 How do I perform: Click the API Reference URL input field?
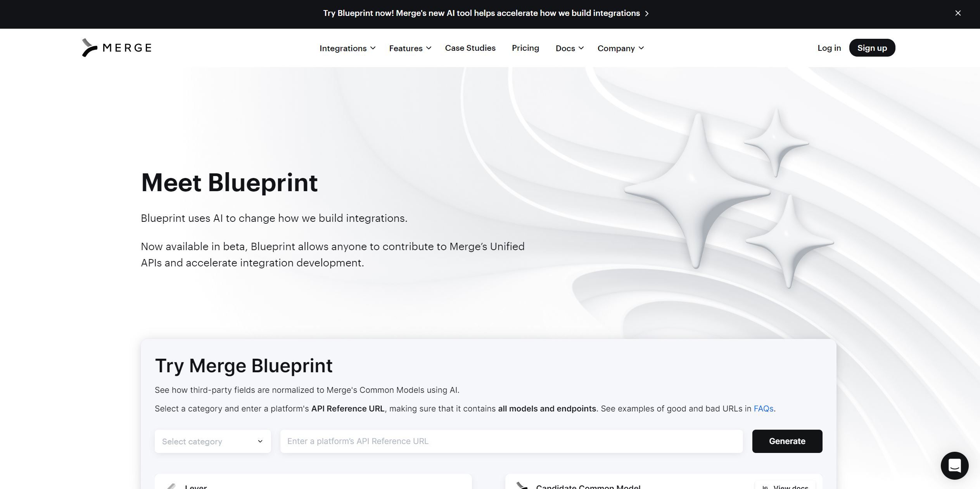click(511, 441)
